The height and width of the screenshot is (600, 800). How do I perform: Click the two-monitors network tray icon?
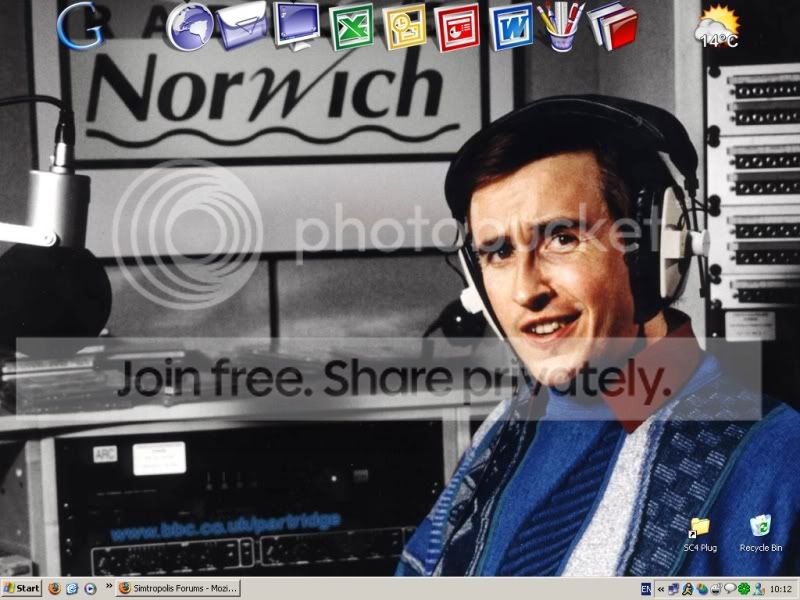[673, 589]
